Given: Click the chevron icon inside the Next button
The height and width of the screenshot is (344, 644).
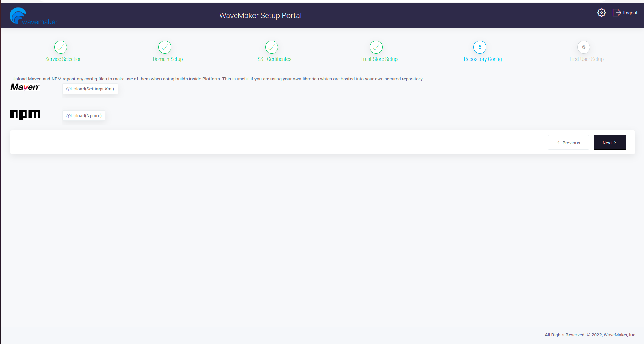Looking at the screenshot, I should 615,142.
